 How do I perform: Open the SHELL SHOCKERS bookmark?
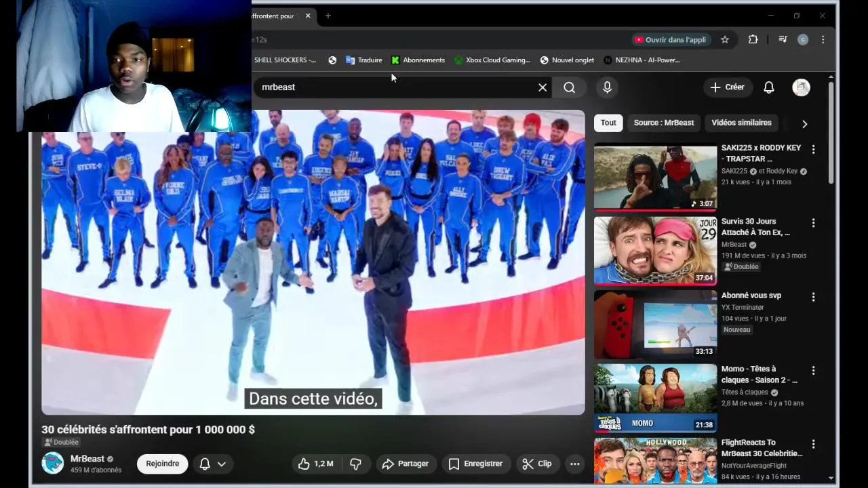coord(285,60)
